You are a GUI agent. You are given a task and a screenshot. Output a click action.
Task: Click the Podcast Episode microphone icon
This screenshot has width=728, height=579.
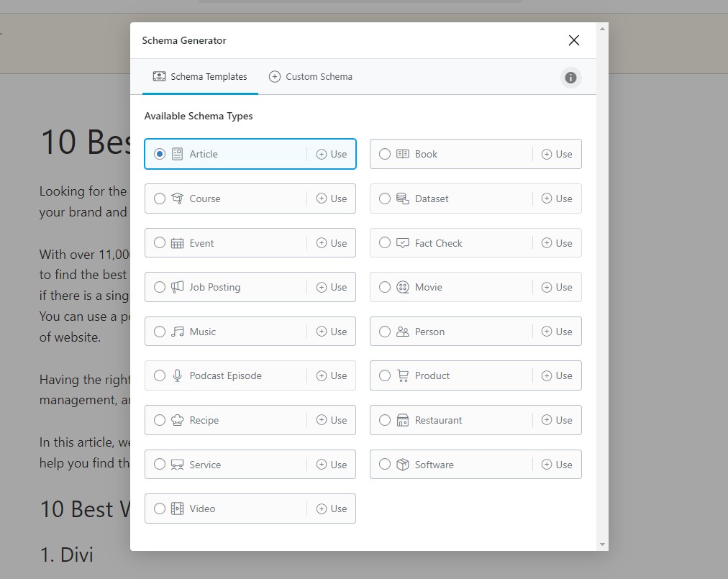178,375
